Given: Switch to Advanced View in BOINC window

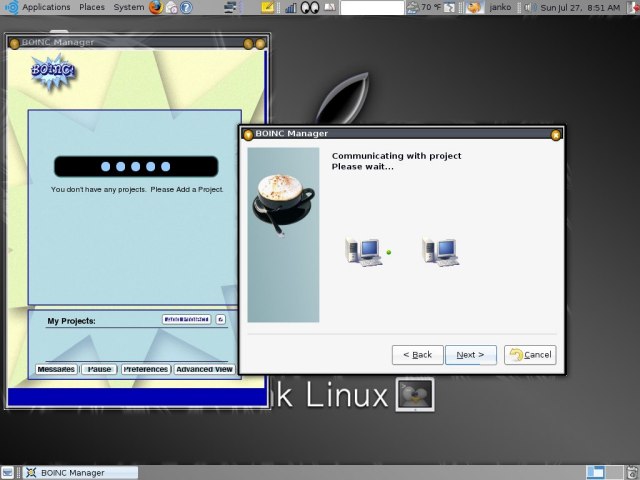Looking at the screenshot, I should tap(204, 369).
